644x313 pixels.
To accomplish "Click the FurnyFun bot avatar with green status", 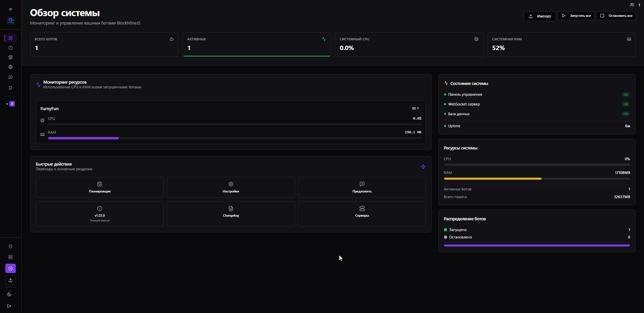I will tap(12, 104).
